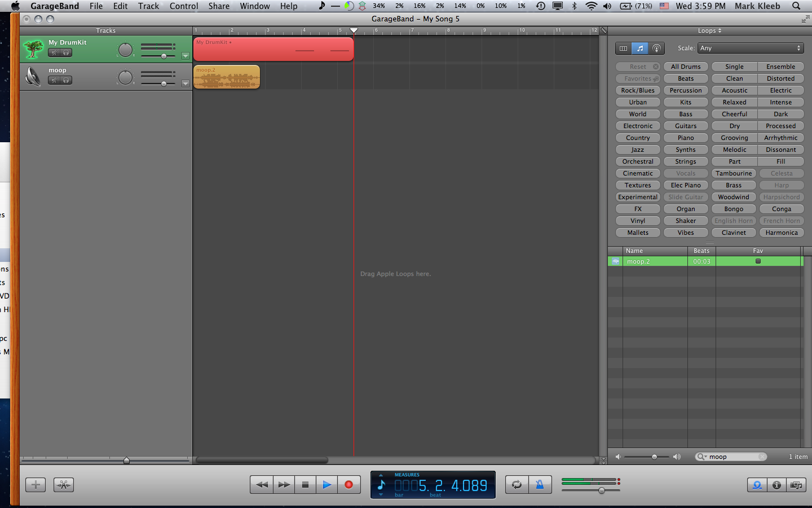Screen dimensions: 812x508
Task: Toggle the Jazz genre filter
Action: 638,150
